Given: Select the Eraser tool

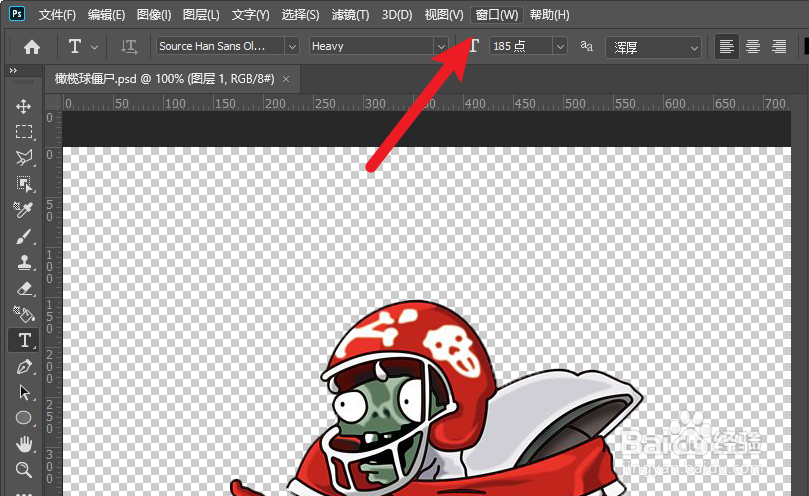Looking at the screenshot, I should click(24, 289).
